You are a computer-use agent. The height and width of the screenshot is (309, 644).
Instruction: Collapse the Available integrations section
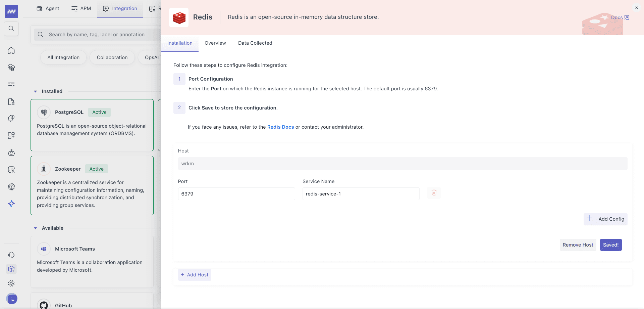click(36, 228)
